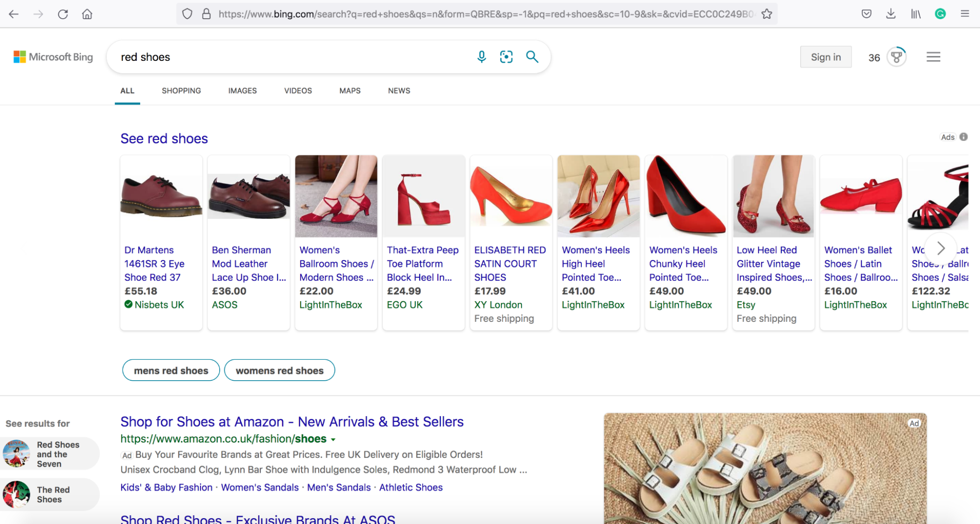Click the amazon.co.uk fashion shoes URL
The image size is (980, 524).
(224, 439)
